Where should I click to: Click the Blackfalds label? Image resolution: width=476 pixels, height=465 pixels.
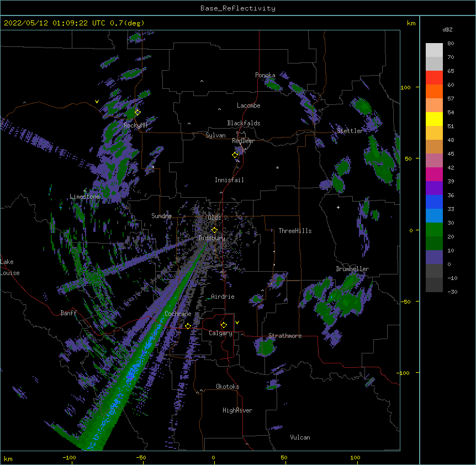tap(244, 123)
